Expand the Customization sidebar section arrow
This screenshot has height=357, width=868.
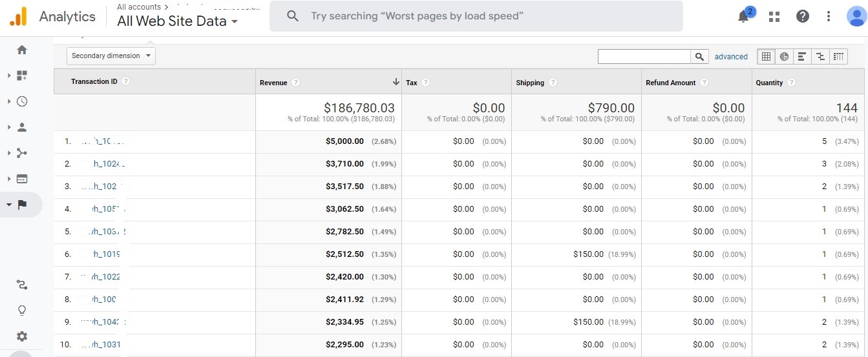point(9,76)
